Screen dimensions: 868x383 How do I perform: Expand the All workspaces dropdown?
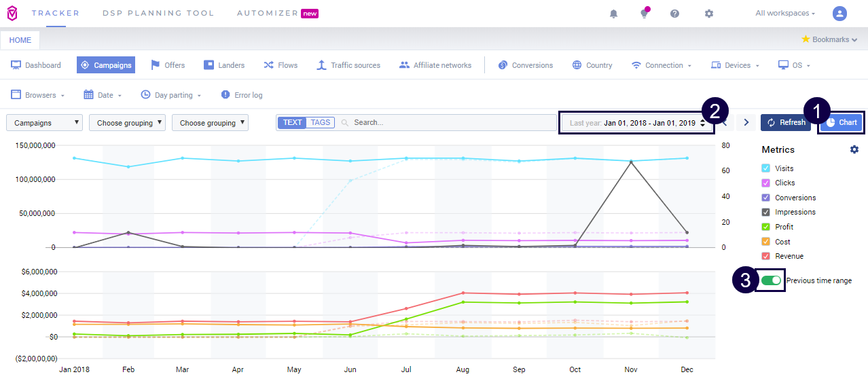point(784,14)
